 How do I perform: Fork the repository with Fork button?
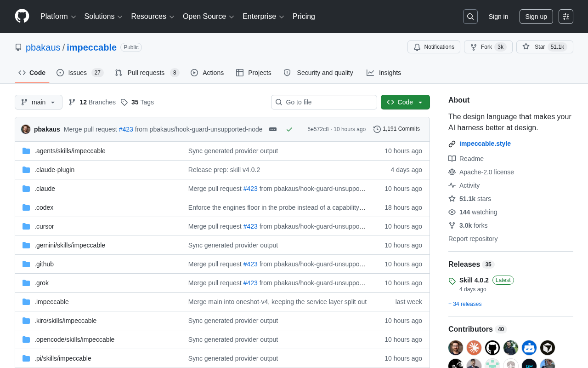pos(488,47)
